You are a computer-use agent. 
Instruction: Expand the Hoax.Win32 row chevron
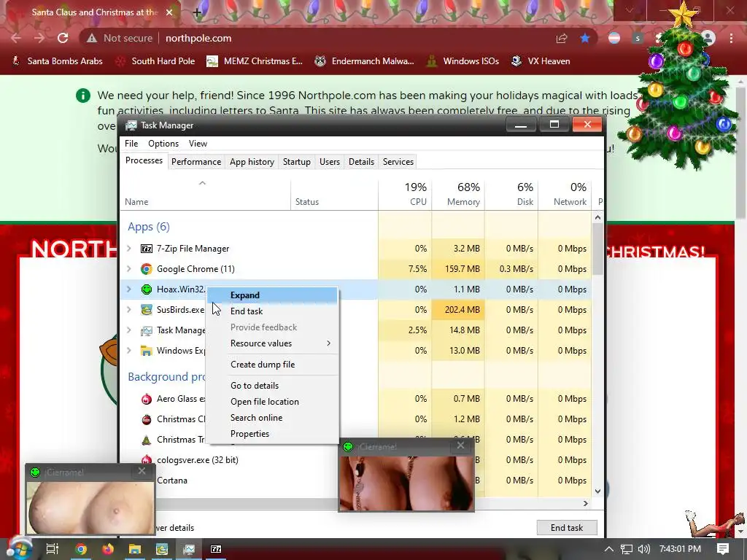[x=128, y=289]
